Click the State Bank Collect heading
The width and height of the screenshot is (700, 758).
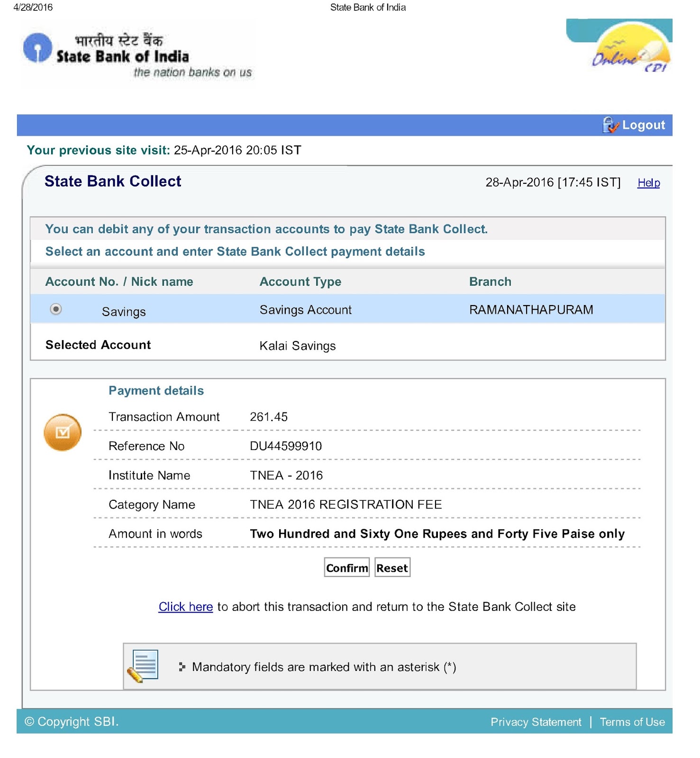[x=113, y=181]
